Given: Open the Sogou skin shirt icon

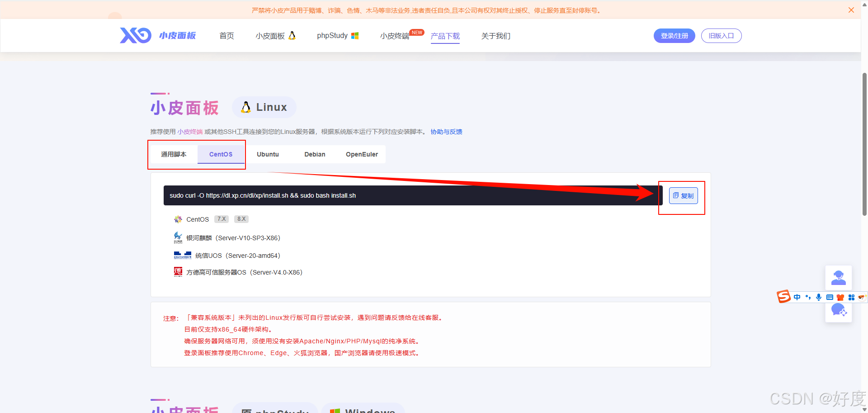Looking at the screenshot, I should coord(840,297).
